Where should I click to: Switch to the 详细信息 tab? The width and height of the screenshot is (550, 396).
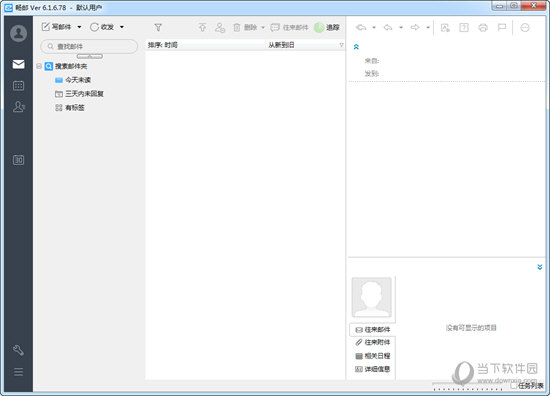tap(373, 369)
